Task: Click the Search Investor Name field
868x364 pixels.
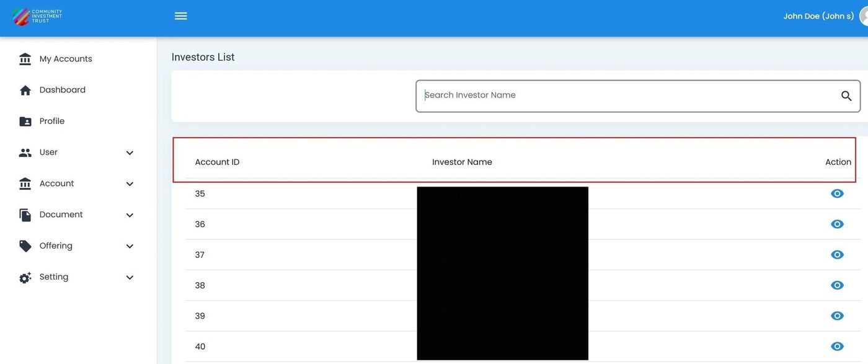Action: [x=626, y=95]
